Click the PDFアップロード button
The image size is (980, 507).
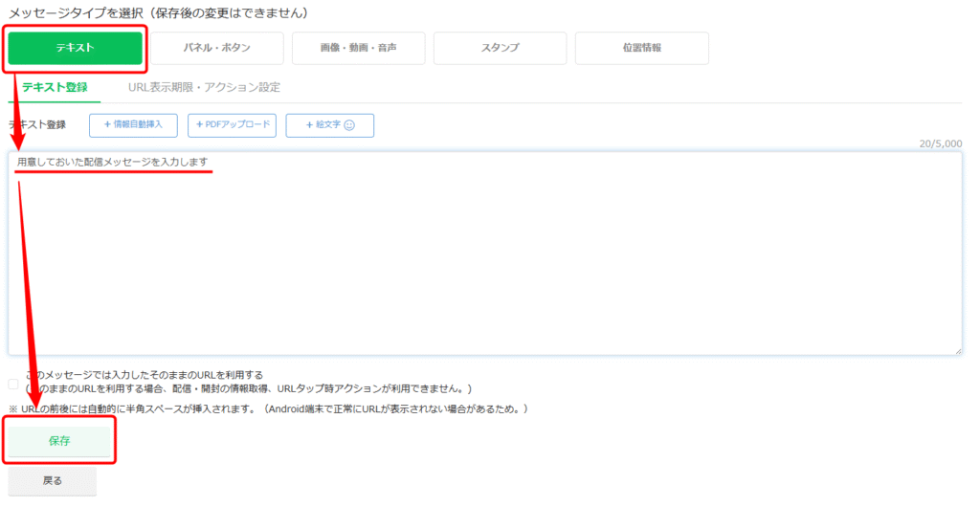[232, 125]
